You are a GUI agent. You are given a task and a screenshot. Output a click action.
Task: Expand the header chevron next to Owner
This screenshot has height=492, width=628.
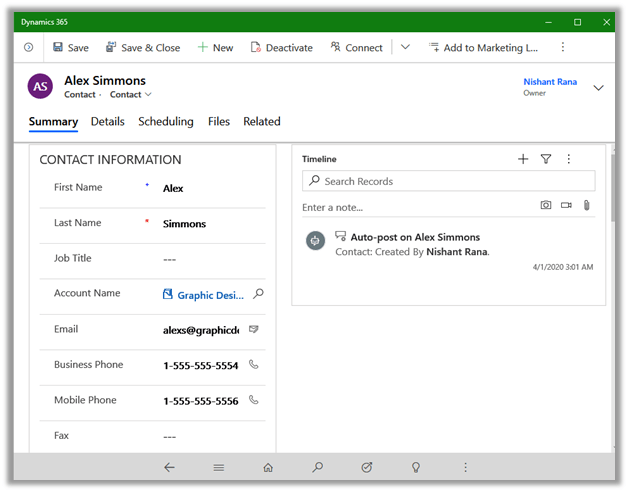pyautogui.click(x=598, y=88)
